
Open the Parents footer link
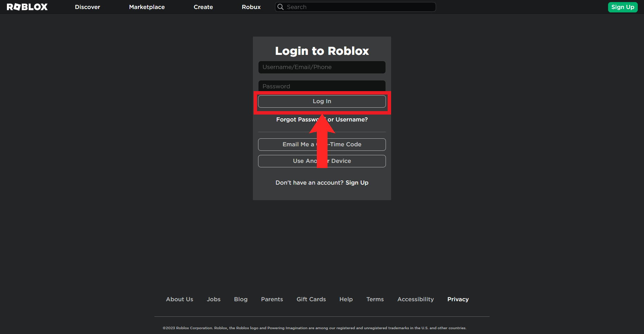pos(272,299)
